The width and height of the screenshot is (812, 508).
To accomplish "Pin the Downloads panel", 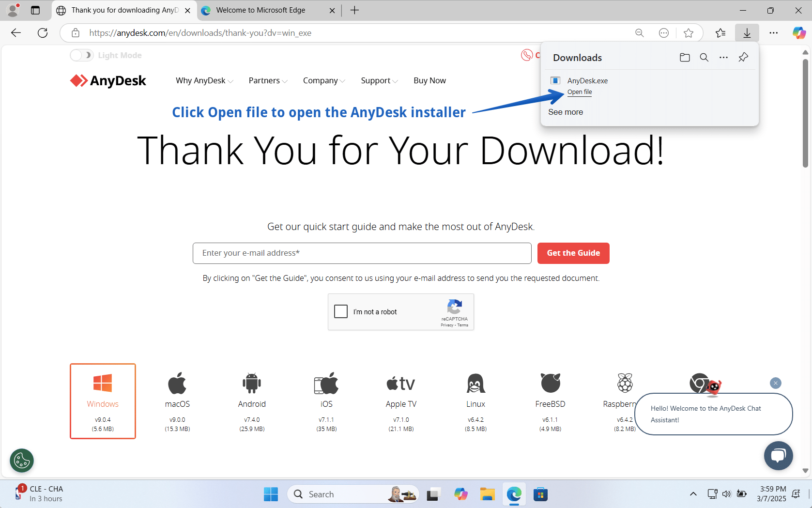I will point(743,58).
